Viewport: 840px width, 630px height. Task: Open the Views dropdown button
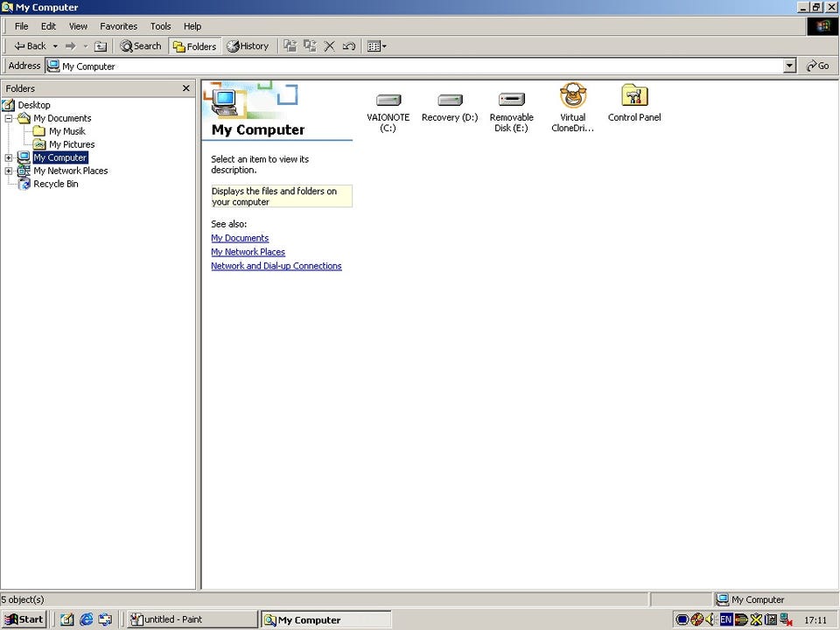[x=377, y=46]
